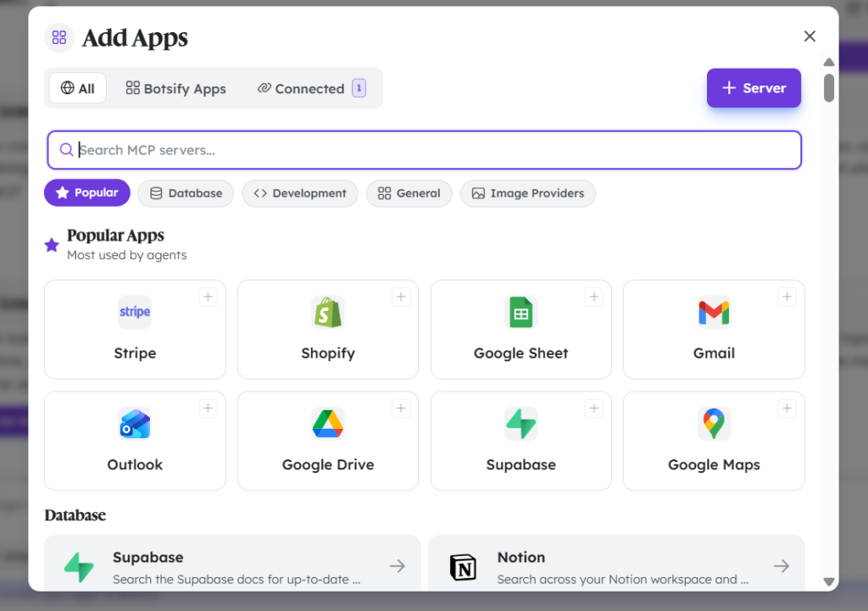
Task: Click the Google Drive card label
Action: click(328, 465)
